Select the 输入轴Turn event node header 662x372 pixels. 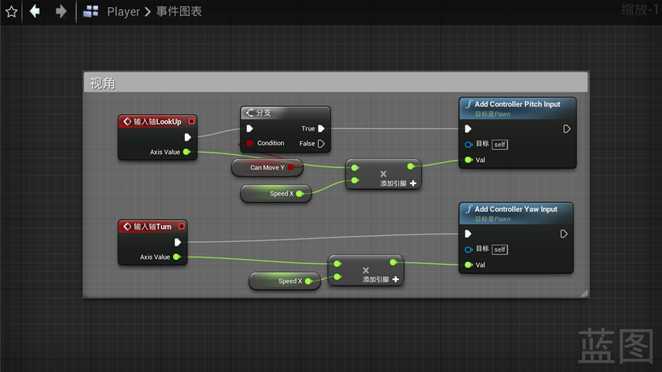tap(152, 227)
